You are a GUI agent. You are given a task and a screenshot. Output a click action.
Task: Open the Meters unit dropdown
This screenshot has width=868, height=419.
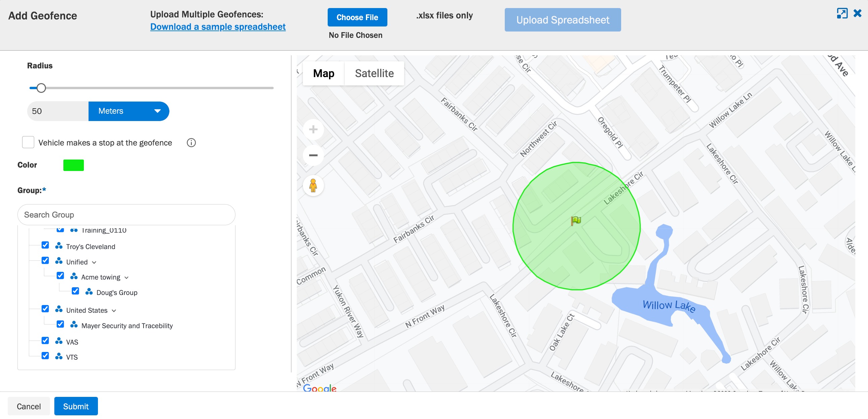(x=129, y=112)
